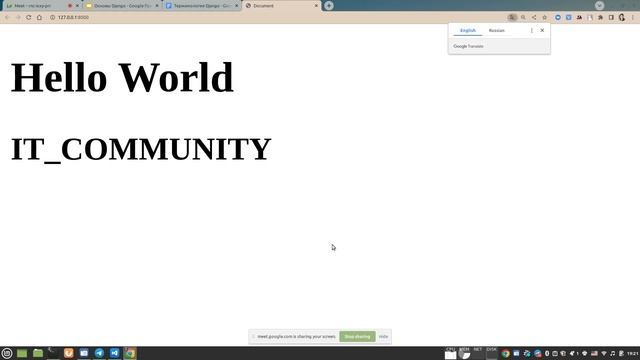Select Chrome window in the taskbar
This screenshot has width=640, height=360.
click(130, 353)
